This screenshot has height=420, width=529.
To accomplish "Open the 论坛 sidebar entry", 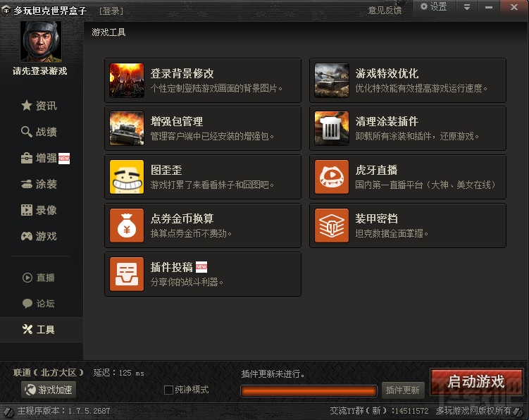I will coord(42,304).
